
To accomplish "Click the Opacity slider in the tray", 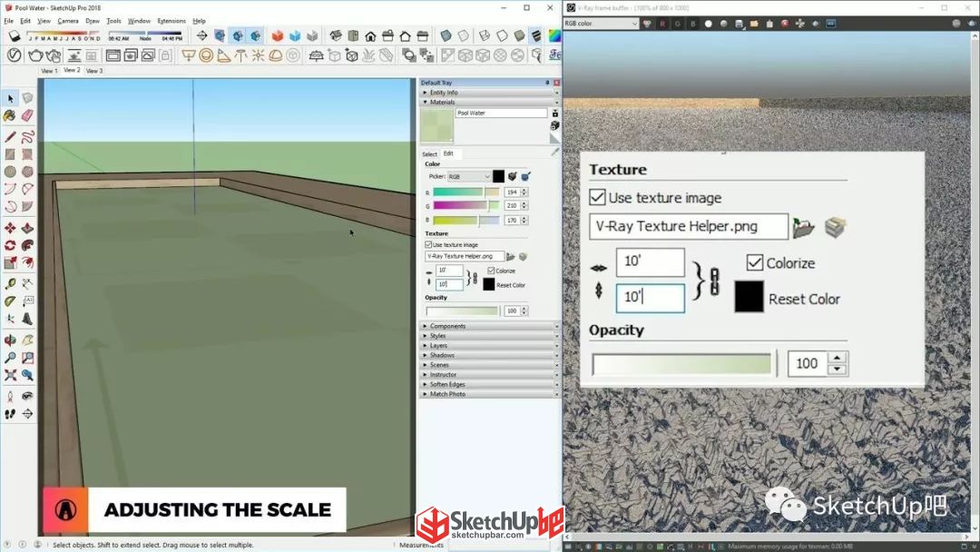I will (463, 310).
